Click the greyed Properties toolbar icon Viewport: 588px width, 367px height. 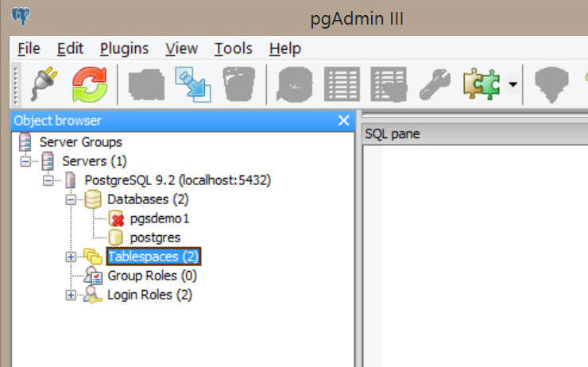click(x=146, y=85)
